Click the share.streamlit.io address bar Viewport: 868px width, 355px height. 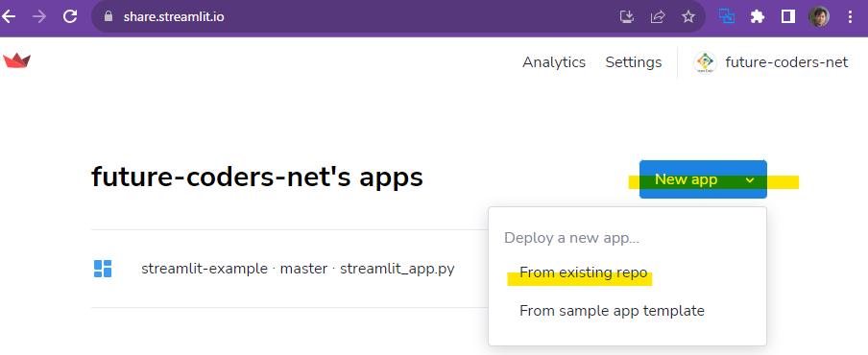pyautogui.click(x=398, y=16)
